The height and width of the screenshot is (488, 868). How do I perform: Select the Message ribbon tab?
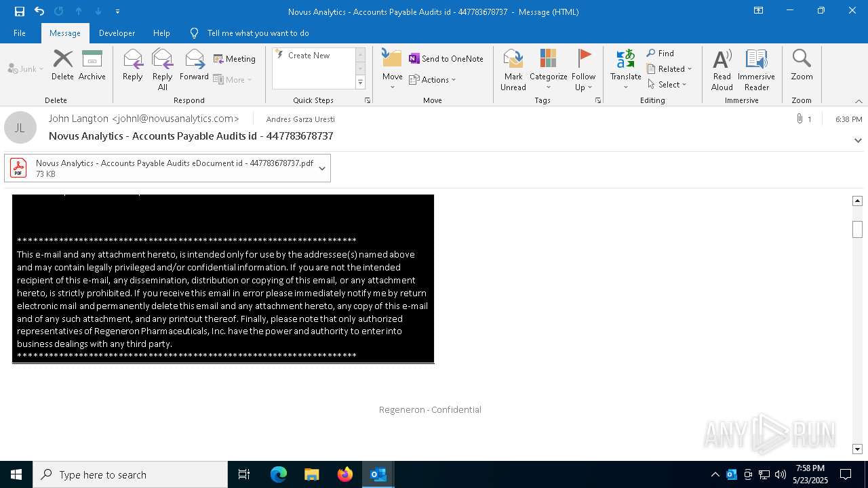(65, 33)
